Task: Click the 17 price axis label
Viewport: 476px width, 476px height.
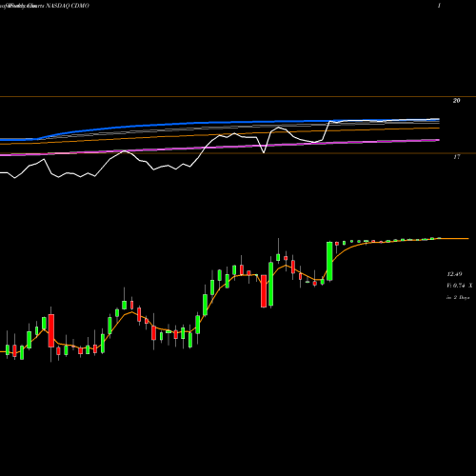Action: (x=456, y=157)
